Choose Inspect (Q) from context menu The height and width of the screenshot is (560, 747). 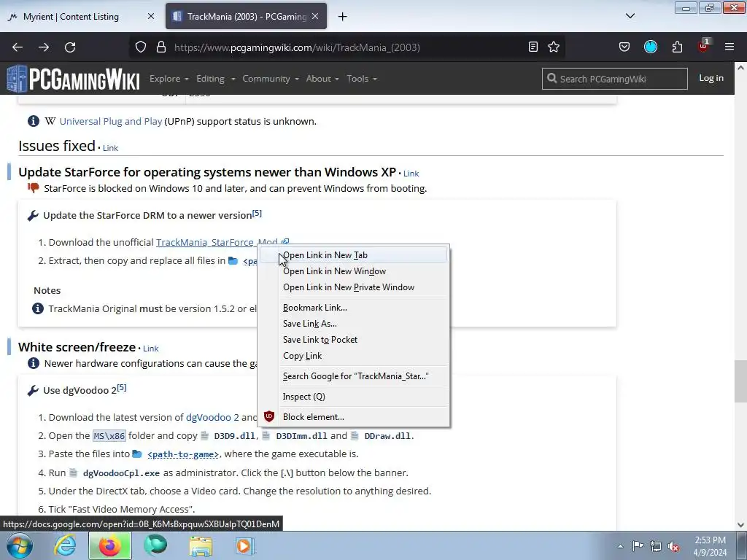[354, 397]
